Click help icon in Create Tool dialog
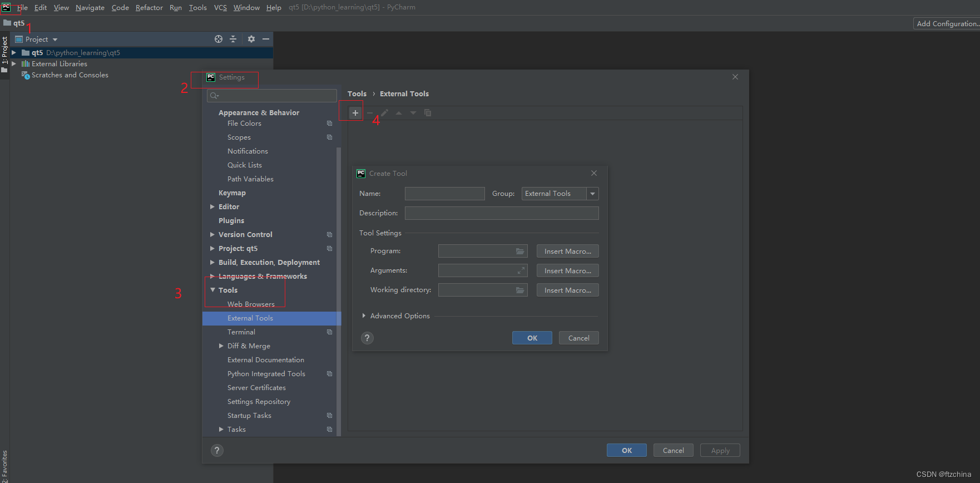The width and height of the screenshot is (980, 483). (367, 338)
